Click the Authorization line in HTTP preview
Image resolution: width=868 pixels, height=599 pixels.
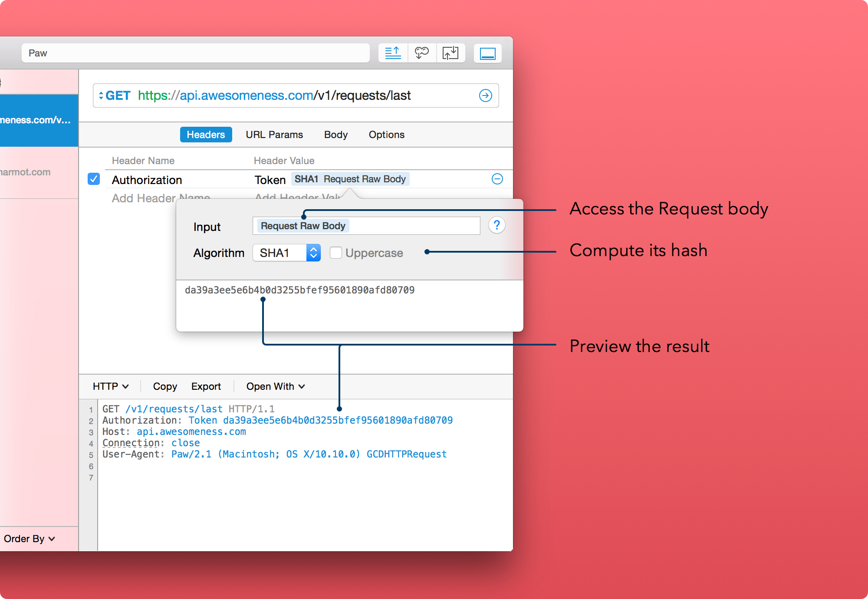[277, 420]
